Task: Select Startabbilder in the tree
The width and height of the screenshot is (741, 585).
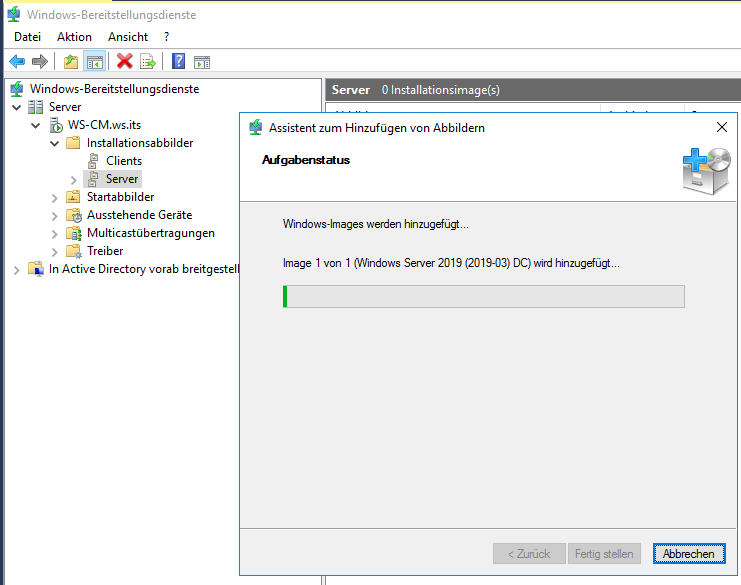Action: point(121,197)
